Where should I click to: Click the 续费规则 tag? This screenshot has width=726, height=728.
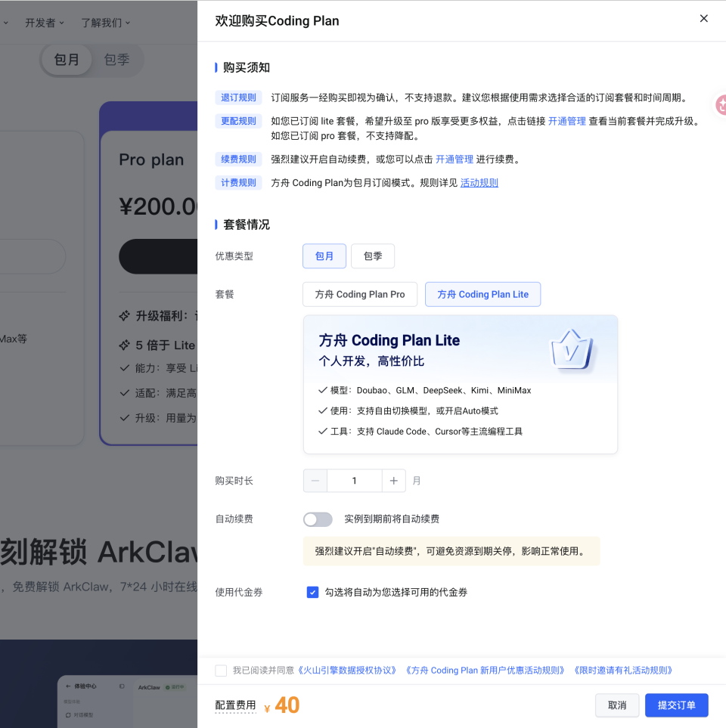[238, 160]
